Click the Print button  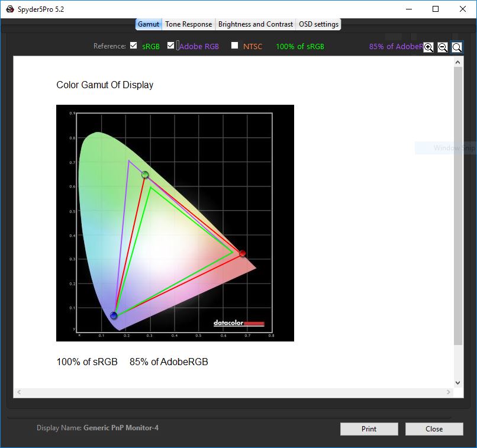tap(369, 429)
